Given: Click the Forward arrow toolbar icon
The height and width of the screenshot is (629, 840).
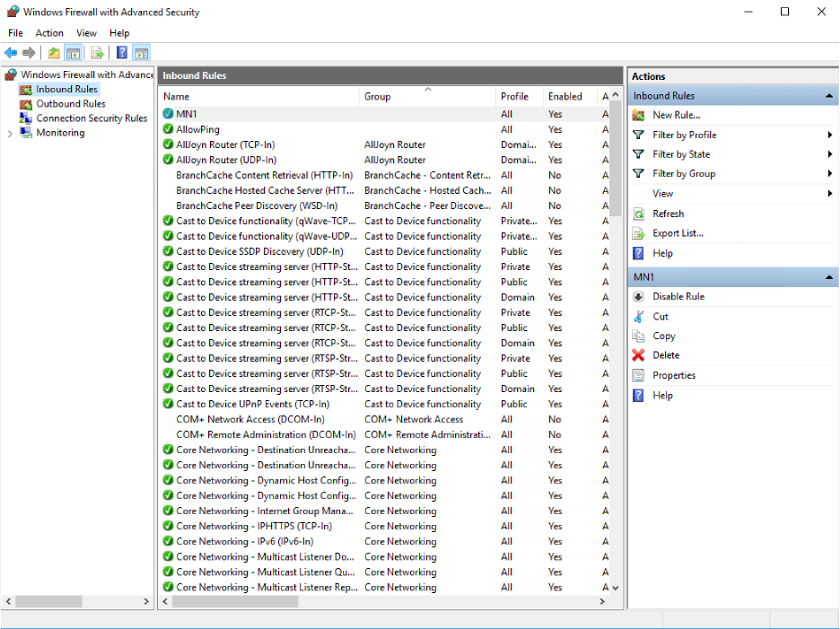Looking at the screenshot, I should [29, 53].
